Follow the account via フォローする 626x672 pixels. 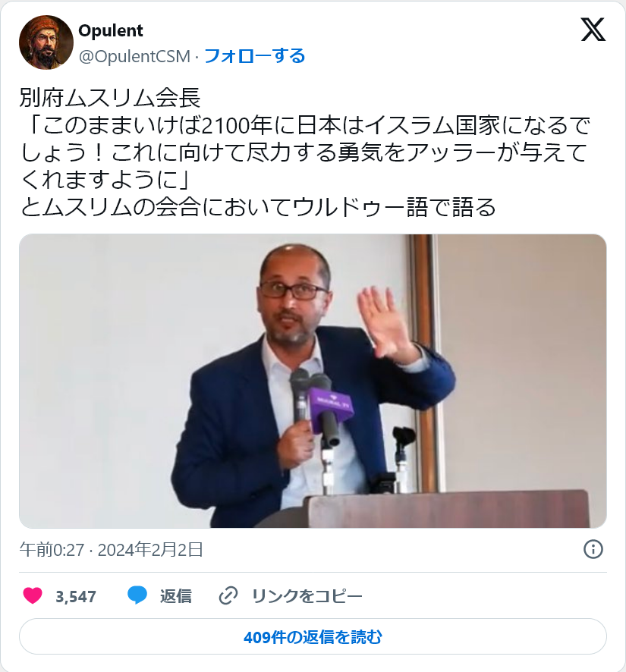pos(254,56)
